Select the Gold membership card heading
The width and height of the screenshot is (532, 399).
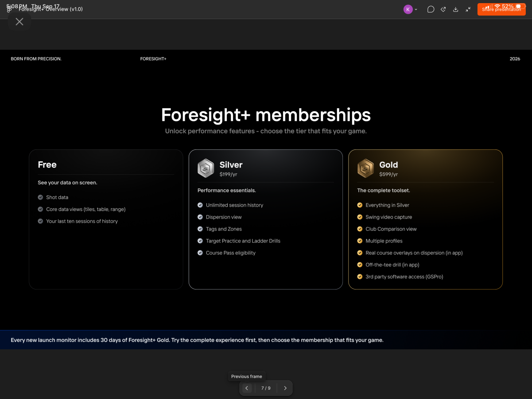[388, 165]
